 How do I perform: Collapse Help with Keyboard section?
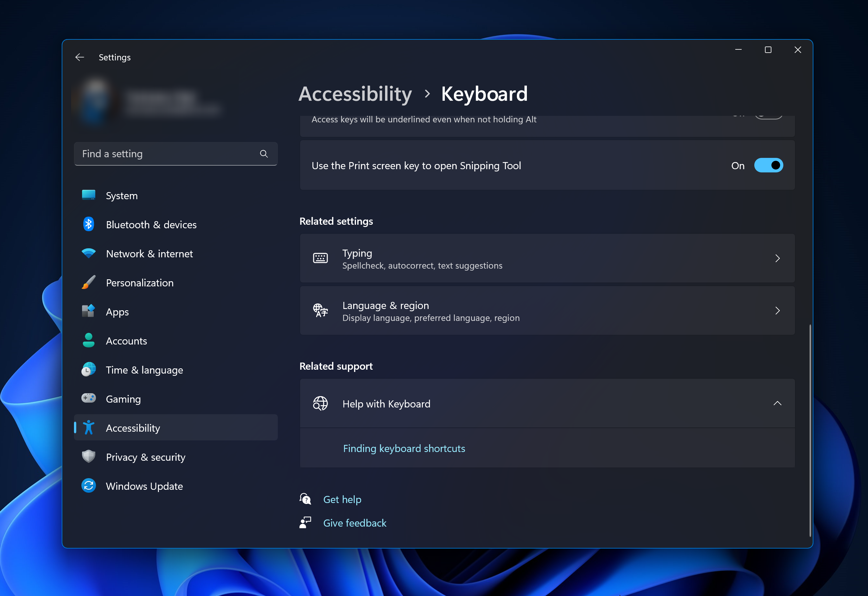(x=777, y=404)
